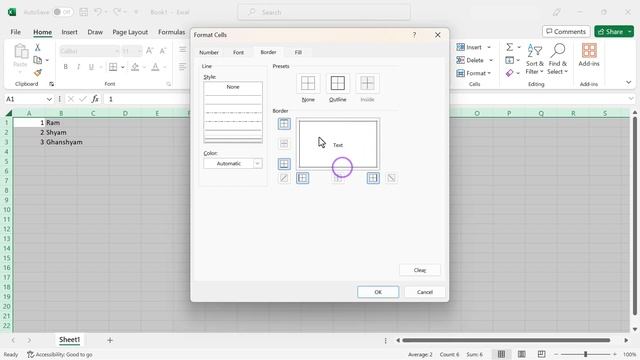Click the border preview box with Text
This screenshot has width=640, height=360.
click(x=338, y=144)
